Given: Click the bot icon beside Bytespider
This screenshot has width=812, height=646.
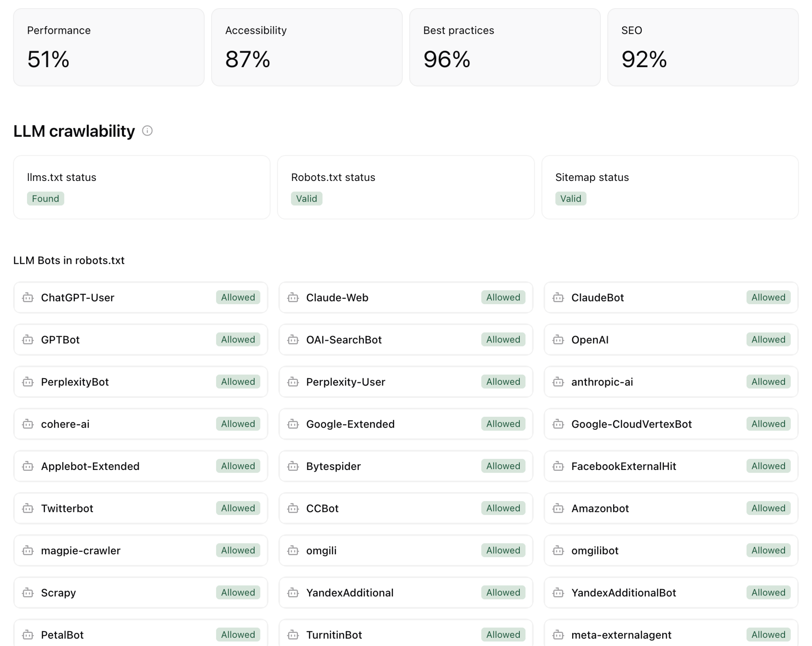Looking at the screenshot, I should pos(293,466).
